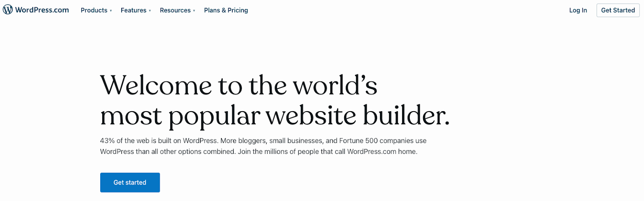The width and height of the screenshot is (644, 201).
Task: Open the Resources menu
Action: click(175, 10)
